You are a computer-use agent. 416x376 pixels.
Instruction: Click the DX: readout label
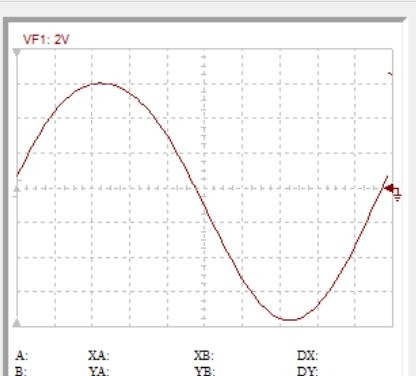pos(307,356)
